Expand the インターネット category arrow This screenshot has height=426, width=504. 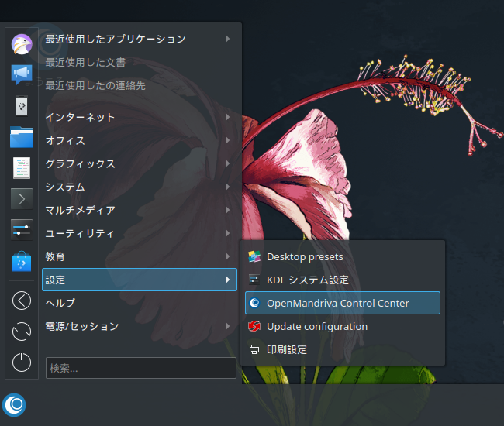(227, 117)
